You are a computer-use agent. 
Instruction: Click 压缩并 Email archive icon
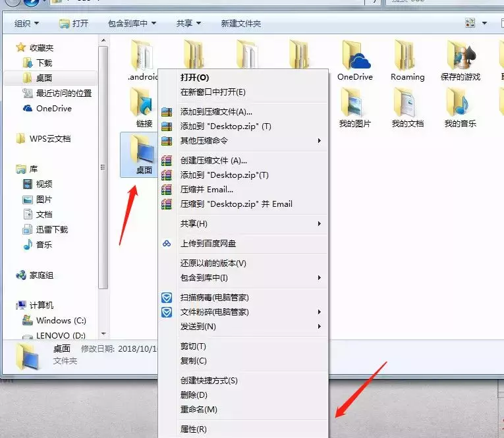[x=167, y=190]
